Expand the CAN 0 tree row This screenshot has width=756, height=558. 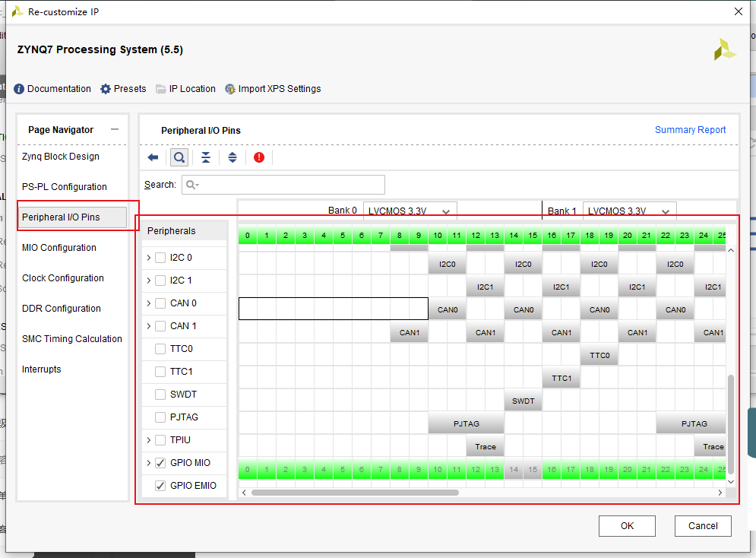coord(148,303)
